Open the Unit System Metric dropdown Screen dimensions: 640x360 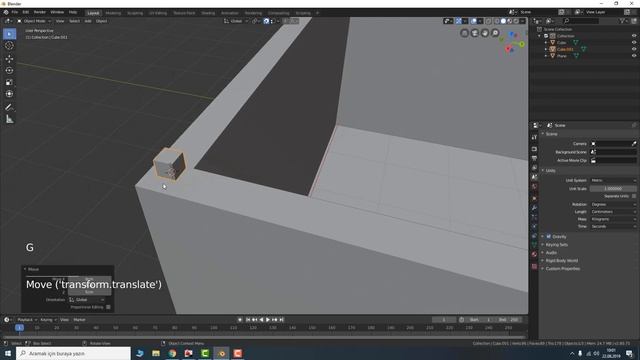click(x=613, y=180)
